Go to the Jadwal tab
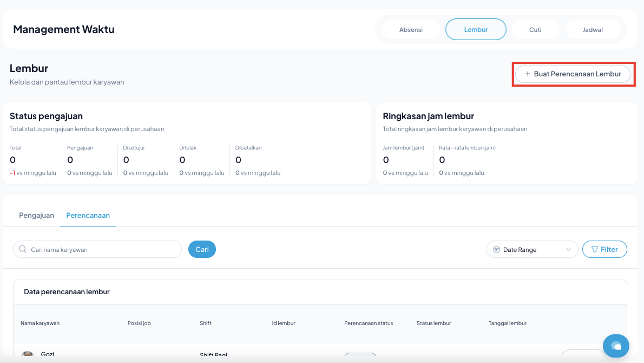This screenshot has height=363, width=644. coord(593,30)
